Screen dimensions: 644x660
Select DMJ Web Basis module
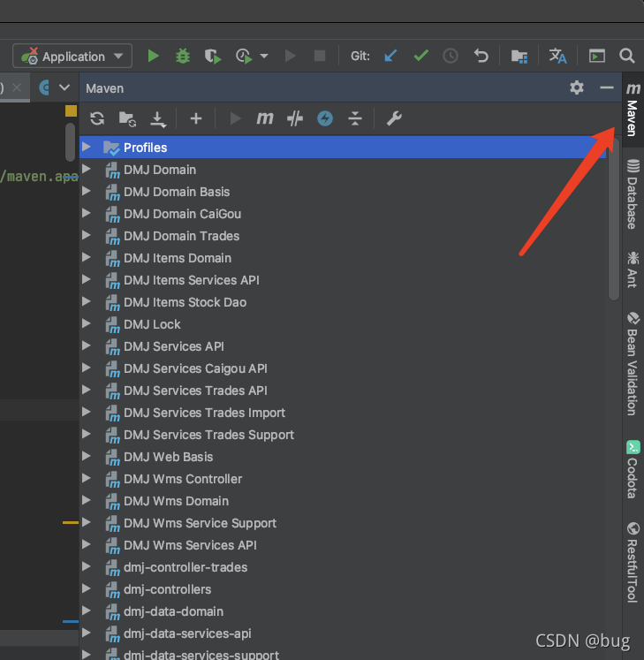[x=168, y=457]
